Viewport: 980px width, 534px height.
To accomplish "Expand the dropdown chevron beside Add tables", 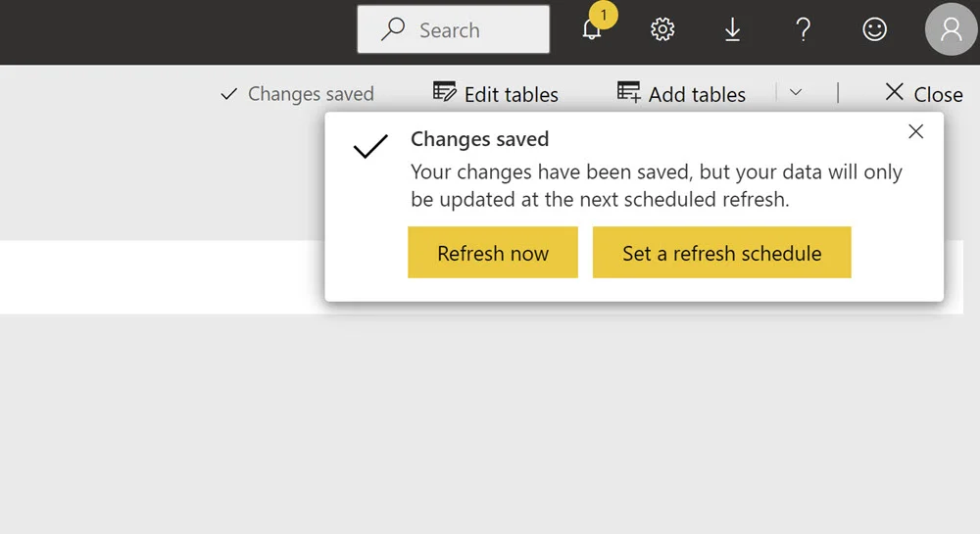I will (795, 92).
